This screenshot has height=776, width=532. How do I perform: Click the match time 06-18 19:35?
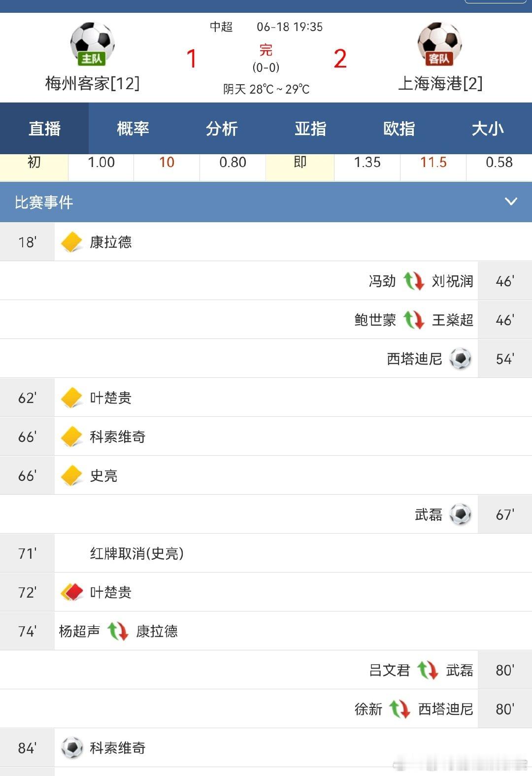pyautogui.click(x=290, y=27)
